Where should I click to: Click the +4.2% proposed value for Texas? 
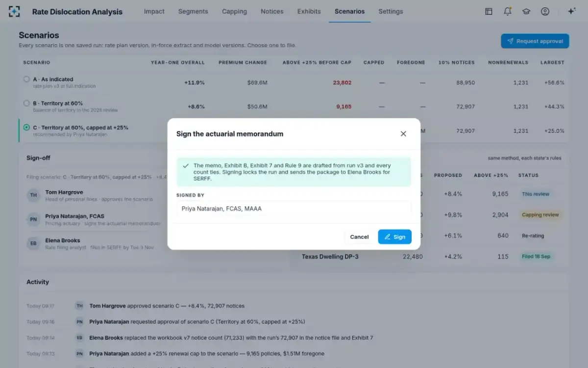tap(453, 257)
